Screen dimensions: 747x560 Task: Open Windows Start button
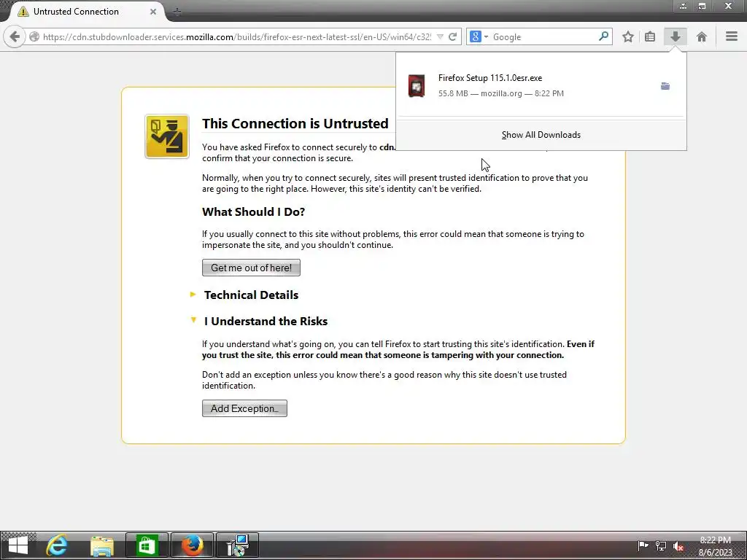point(18,545)
